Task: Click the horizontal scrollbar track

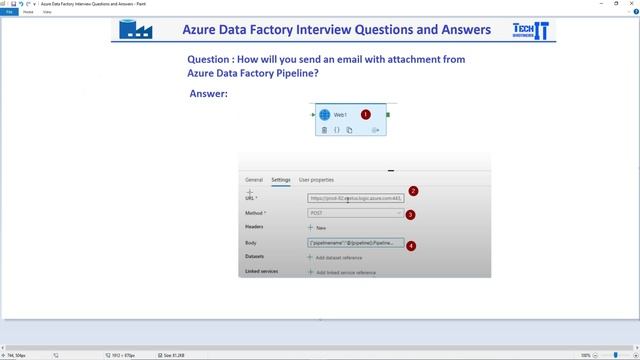Action: (x=320, y=348)
